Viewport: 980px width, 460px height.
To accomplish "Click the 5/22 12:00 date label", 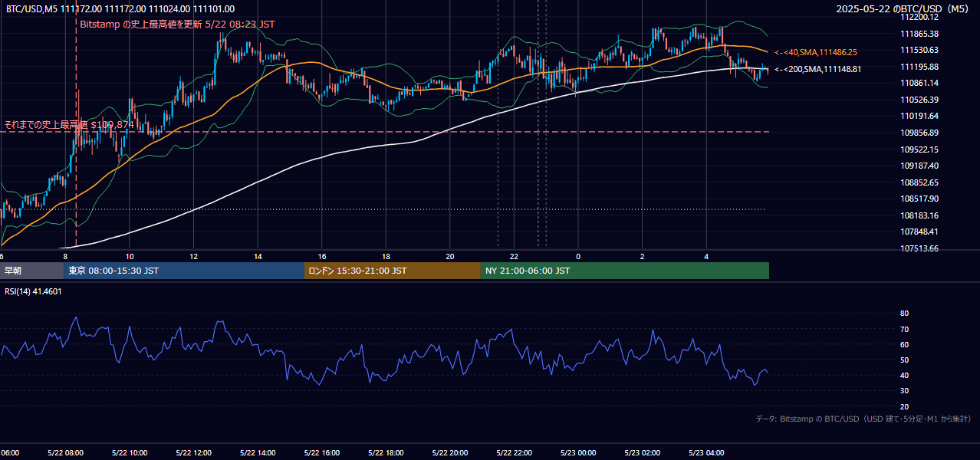I will point(193,452).
